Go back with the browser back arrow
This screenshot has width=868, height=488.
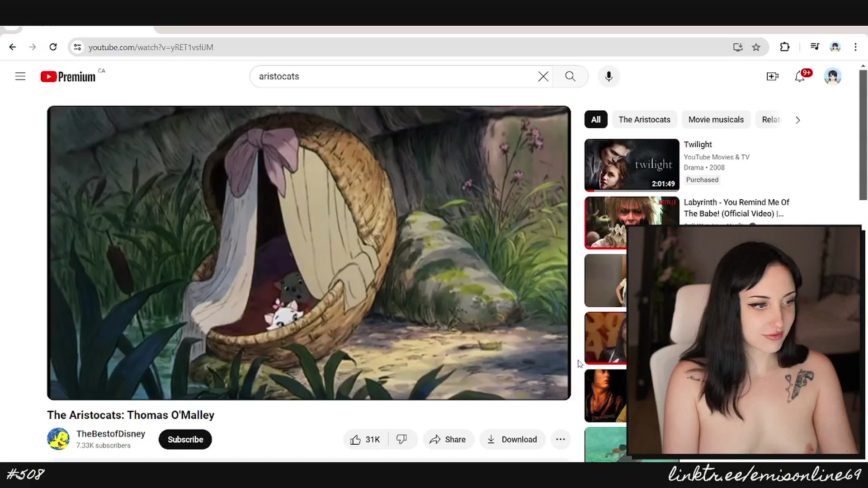[13, 47]
